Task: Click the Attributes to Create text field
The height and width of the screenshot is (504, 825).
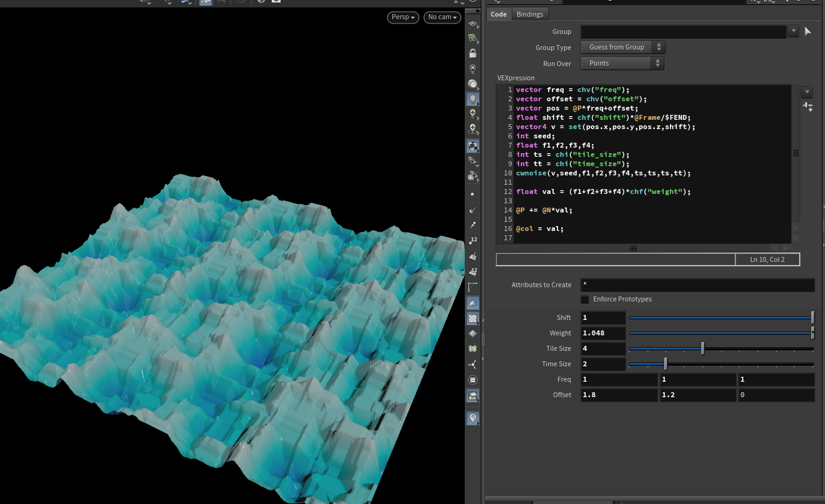Action: [x=697, y=285]
